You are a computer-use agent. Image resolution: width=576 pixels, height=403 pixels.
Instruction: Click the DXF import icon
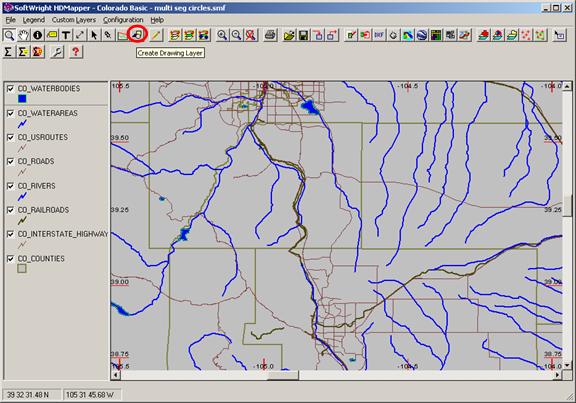tap(379, 35)
